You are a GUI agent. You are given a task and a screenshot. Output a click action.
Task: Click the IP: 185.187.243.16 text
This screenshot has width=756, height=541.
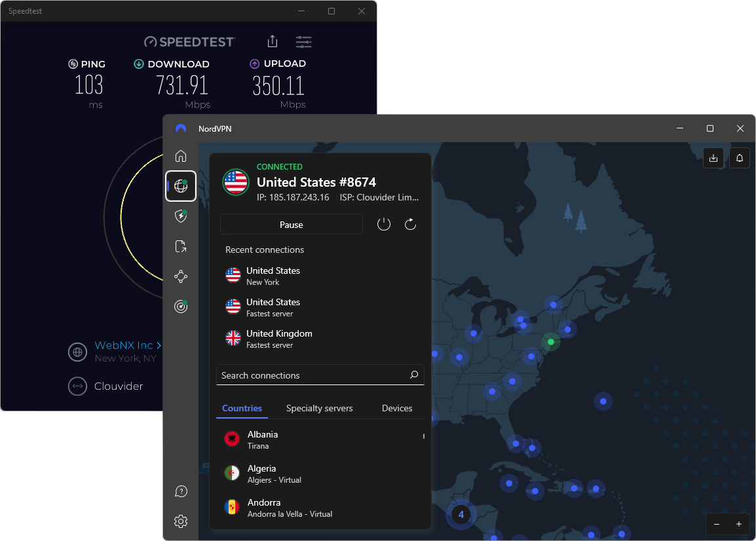pyautogui.click(x=293, y=197)
